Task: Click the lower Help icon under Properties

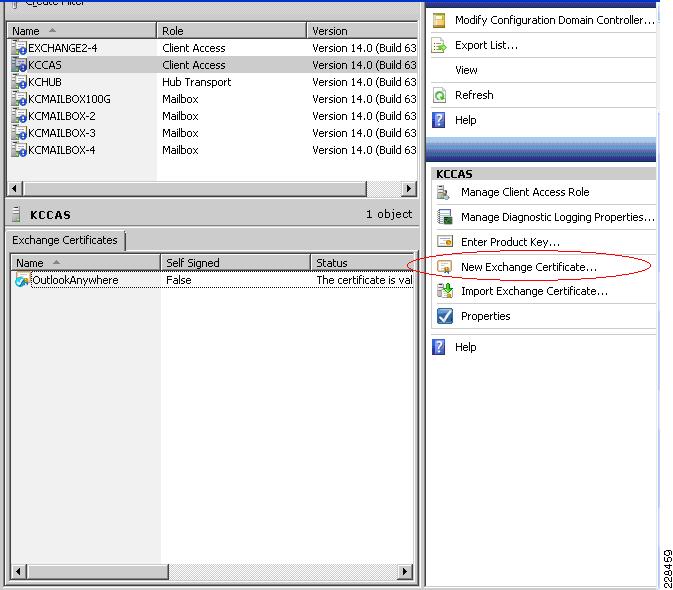Action: pos(439,347)
